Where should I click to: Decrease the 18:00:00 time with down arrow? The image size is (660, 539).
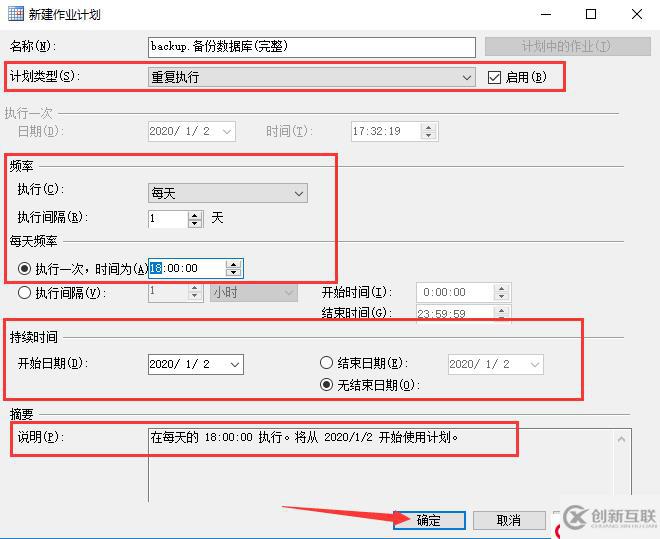click(233, 273)
